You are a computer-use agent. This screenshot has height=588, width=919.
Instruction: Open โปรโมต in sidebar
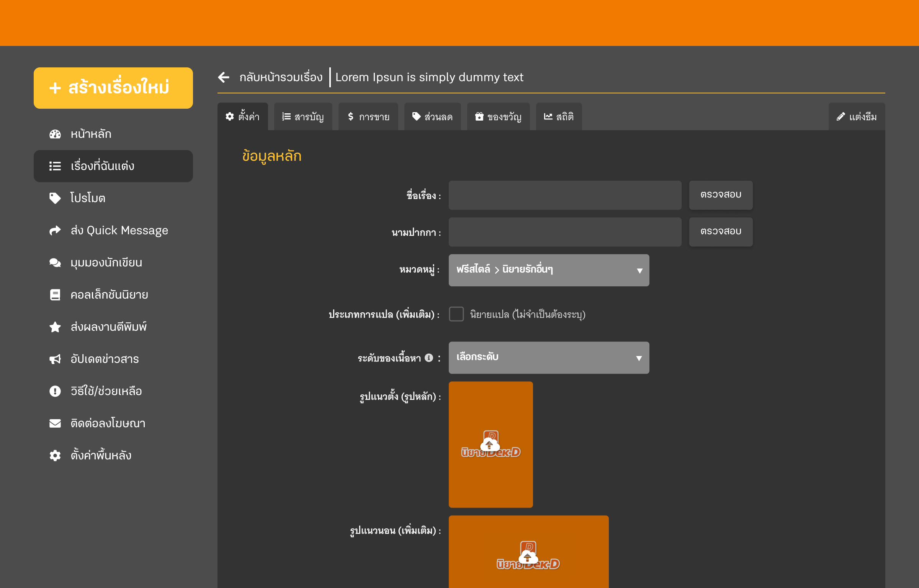click(x=113, y=198)
